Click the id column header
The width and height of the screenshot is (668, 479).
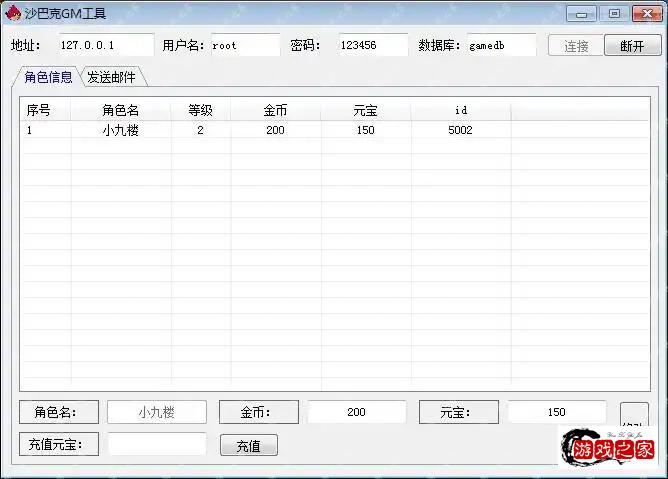tap(461, 110)
